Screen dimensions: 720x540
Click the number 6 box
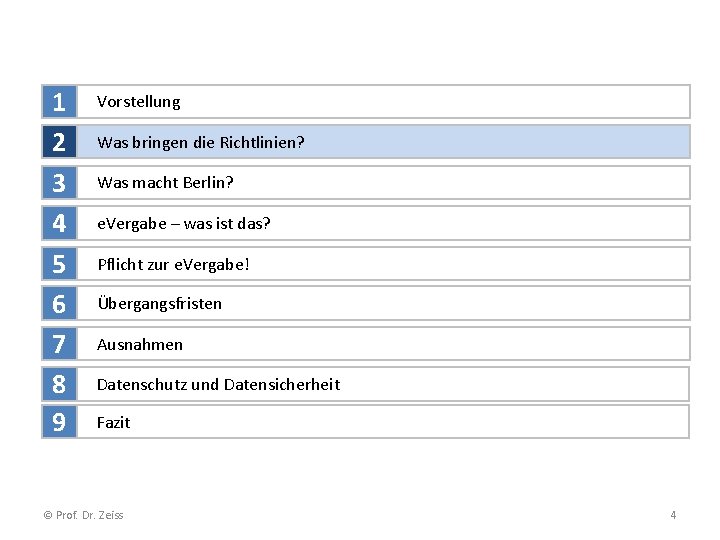(x=59, y=304)
